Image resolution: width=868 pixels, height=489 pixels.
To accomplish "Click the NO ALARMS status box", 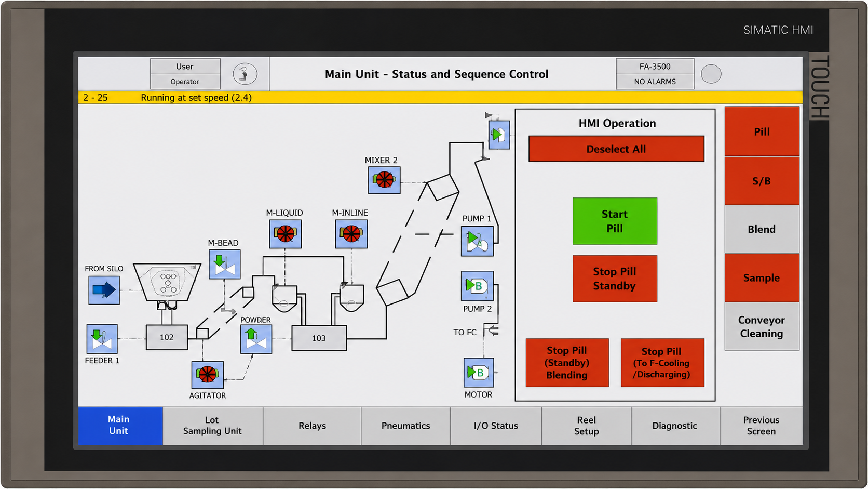I will [x=655, y=82].
